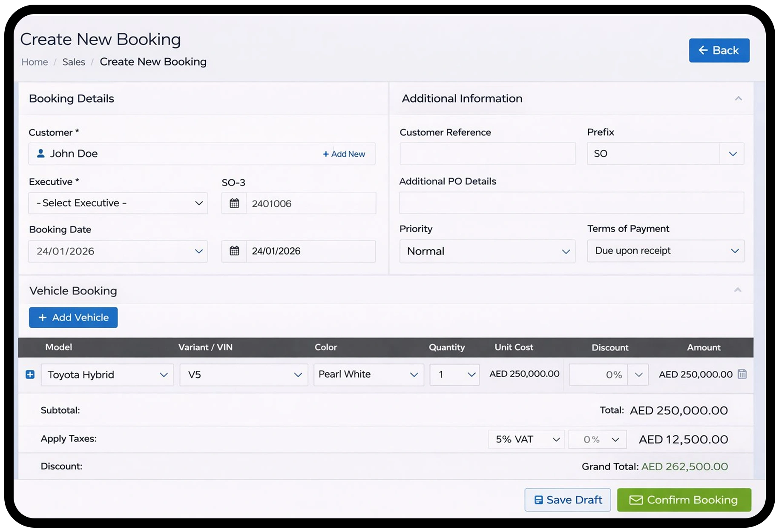Viewport: 779px width, 532px height.
Task: Open the Terms of Payment dropdown
Action: [x=666, y=251]
